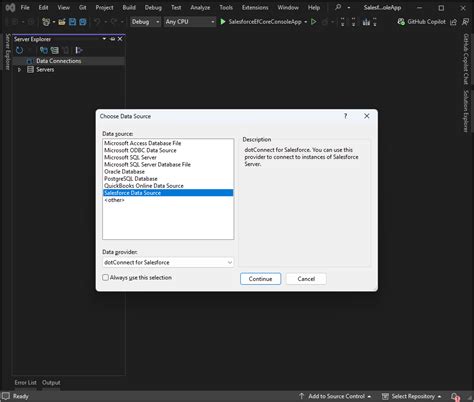
Task: Click the New Project toolbar icon
Action: tap(46, 22)
